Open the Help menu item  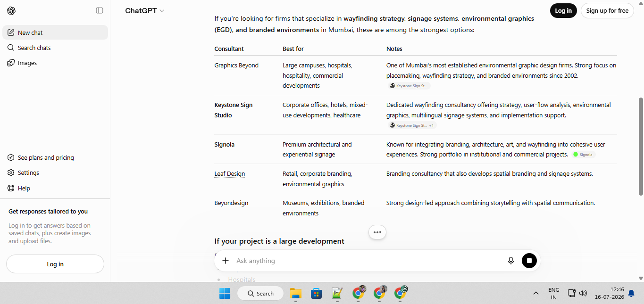55,188
